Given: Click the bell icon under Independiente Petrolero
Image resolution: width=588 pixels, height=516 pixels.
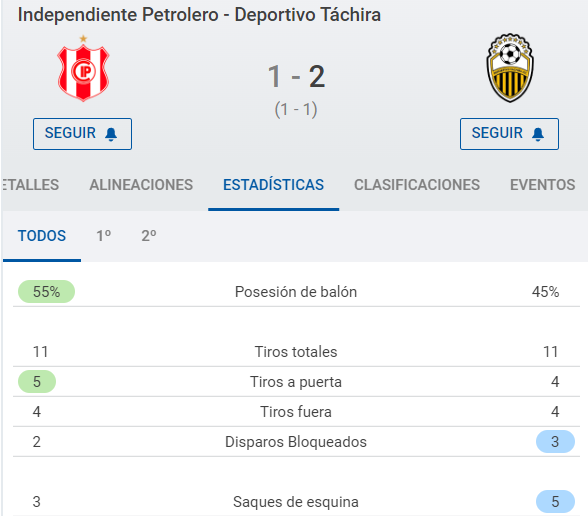Looking at the screenshot, I should [x=111, y=134].
